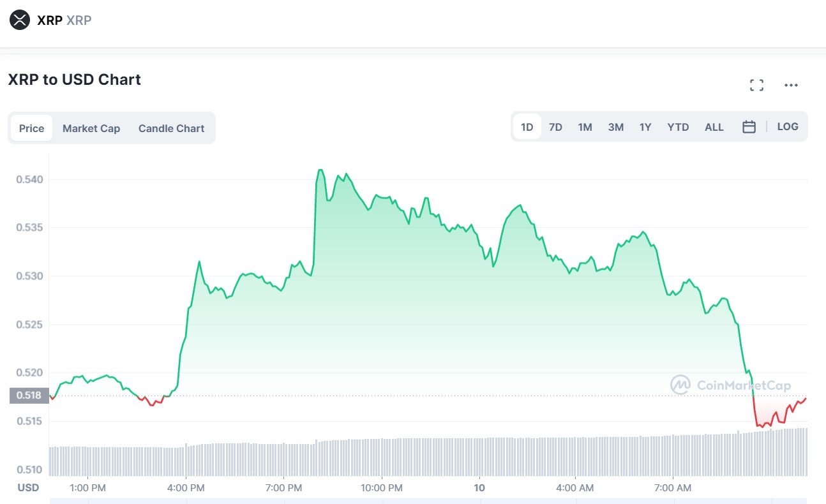
Task: Select the 1D time range
Action: pyautogui.click(x=527, y=127)
